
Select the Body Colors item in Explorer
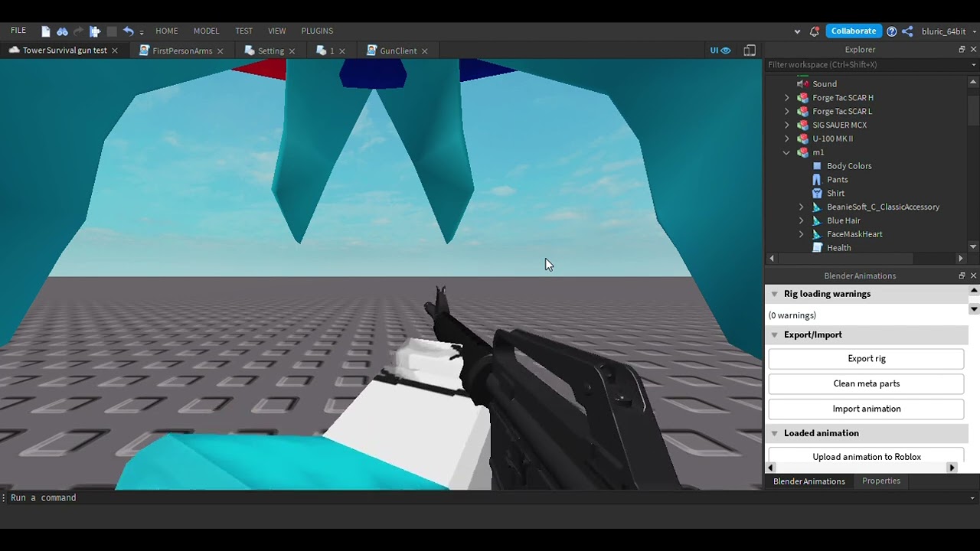(849, 165)
